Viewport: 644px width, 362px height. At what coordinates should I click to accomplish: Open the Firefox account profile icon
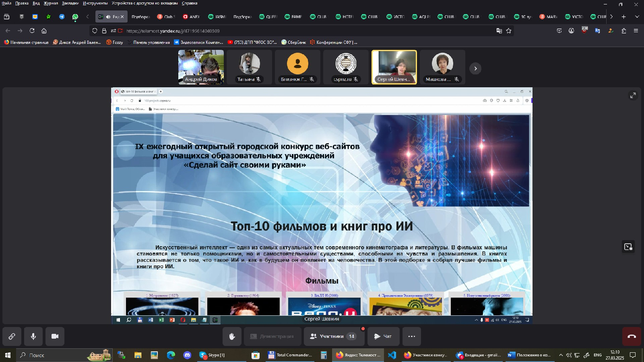click(x=571, y=31)
